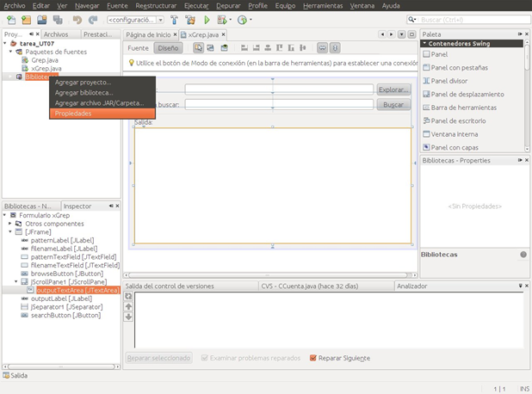Choose Agregar biblioteca... in context menu
The height and width of the screenshot is (394, 532).
(x=102, y=93)
